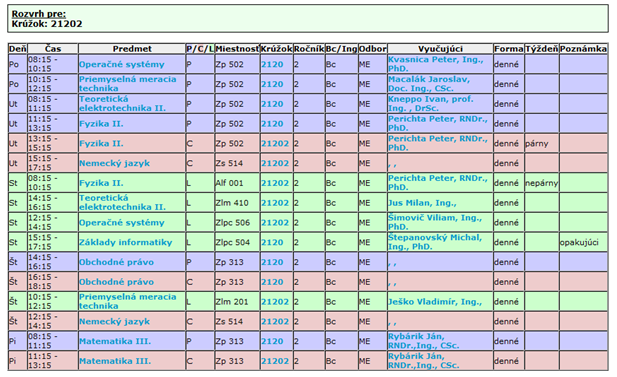Open Matematika III. link at 08:15 Friday
This screenshot has width=617, height=377.
[x=115, y=341]
